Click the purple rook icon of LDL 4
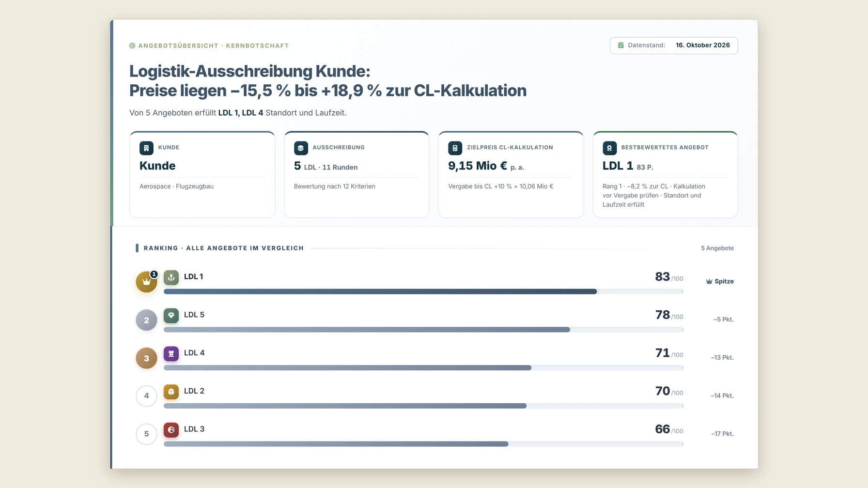The height and width of the screenshot is (488, 868). click(171, 354)
